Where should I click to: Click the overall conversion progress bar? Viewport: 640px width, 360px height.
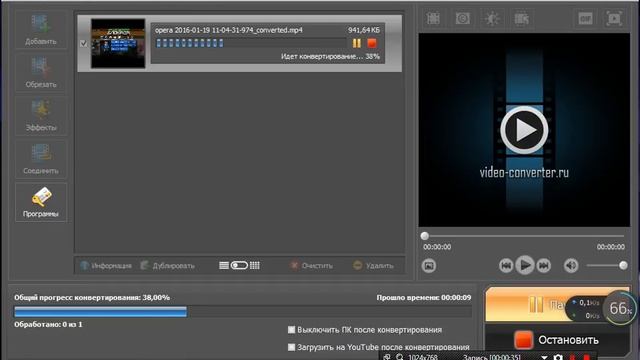click(x=243, y=312)
